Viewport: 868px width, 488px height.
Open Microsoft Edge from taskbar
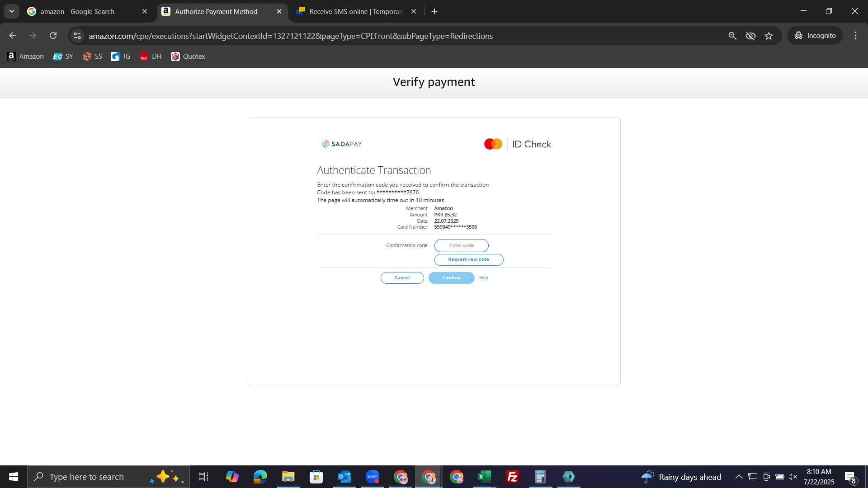coord(260,477)
